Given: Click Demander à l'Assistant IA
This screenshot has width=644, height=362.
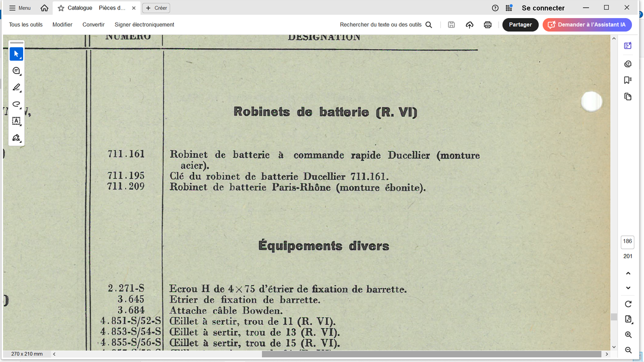Looking at the screenshot, I should (587, 25).
